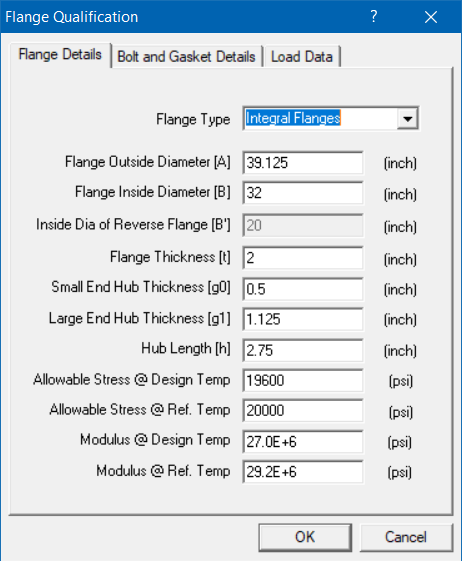Click the Flange Outside Diameter field

click(303, 163)
